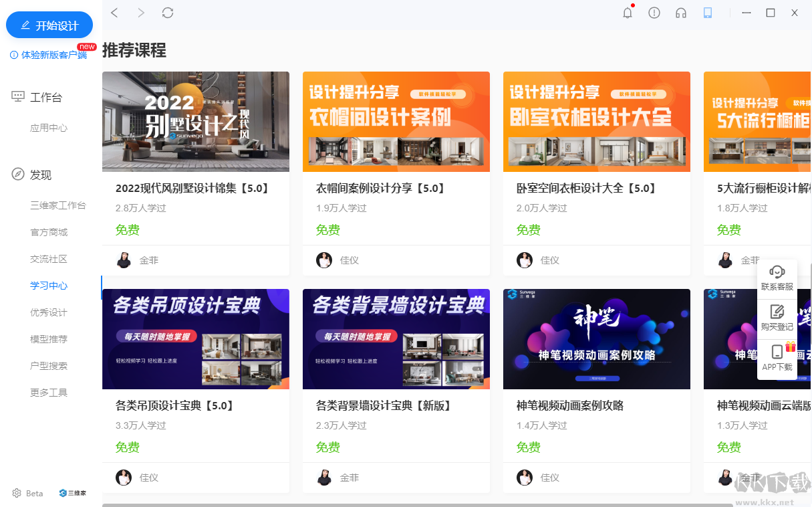Click the notification bell with red badge

click(627, 13)
